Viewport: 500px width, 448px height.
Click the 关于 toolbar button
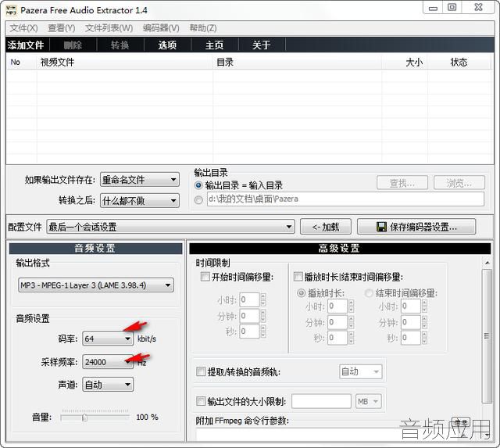point(262,45)
